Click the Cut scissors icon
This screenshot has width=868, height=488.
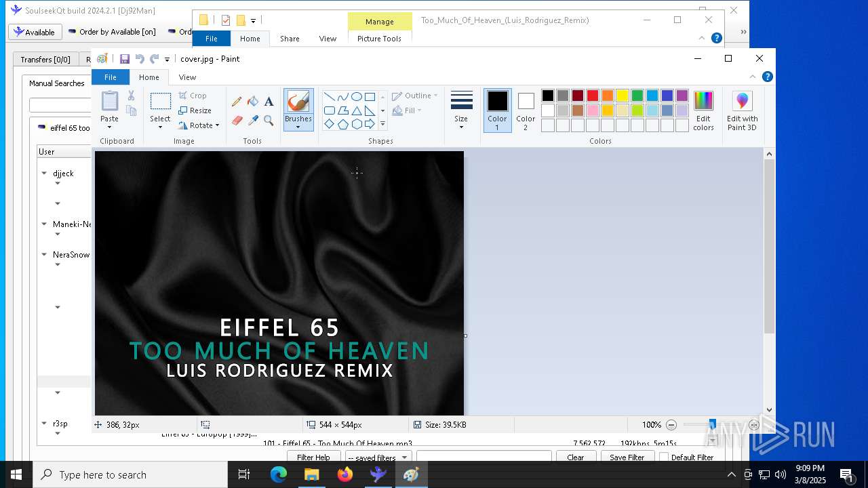pos(131,96)
